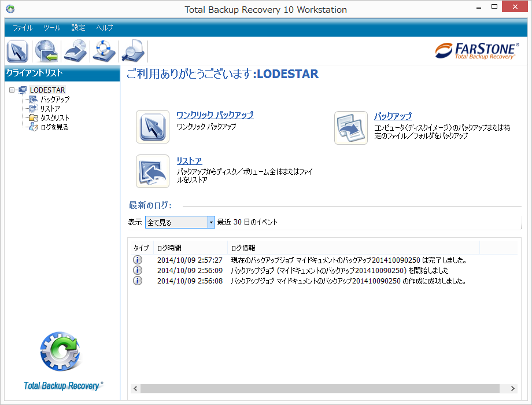Click the image file explorer magnifier toolbar icon
The height and width of the screenshot is (405, 532).
point(132,51)
